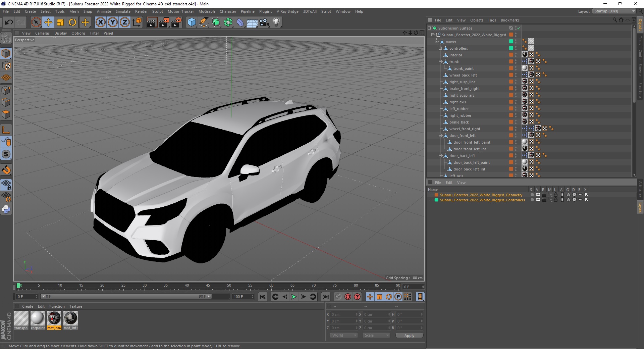Add a Camera object
644x349 pixels.
click(264, 22)
